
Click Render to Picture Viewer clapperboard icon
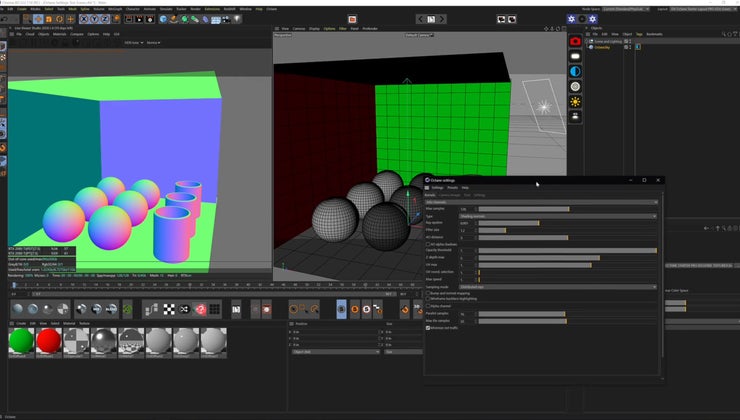coord(139,19)
